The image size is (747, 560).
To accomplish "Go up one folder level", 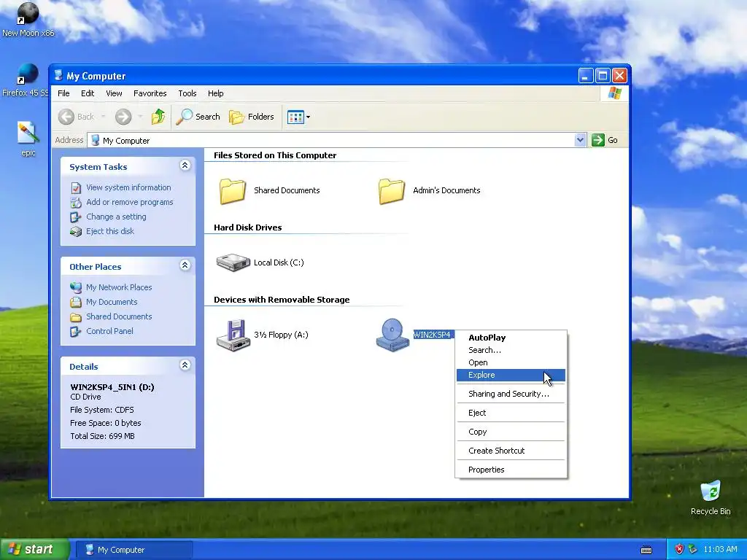I will (158, 117).
